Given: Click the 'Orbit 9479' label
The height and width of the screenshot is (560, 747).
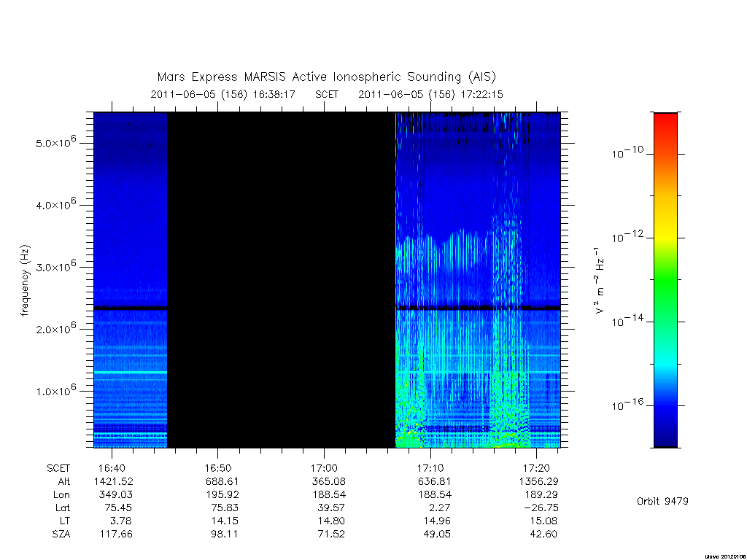Looking at the screenshot, I should click(662, 501).
